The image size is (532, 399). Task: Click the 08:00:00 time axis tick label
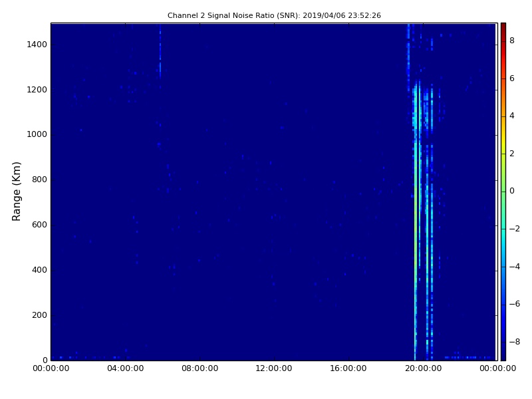199,369
